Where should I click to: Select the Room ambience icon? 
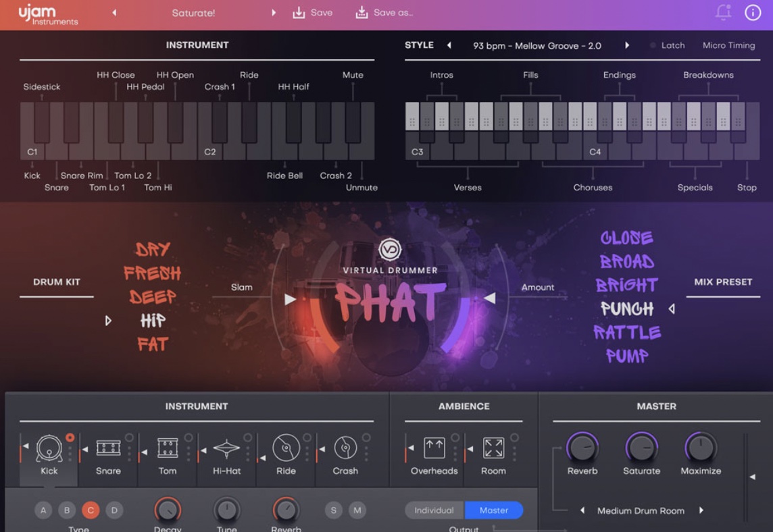pos(493,448)
